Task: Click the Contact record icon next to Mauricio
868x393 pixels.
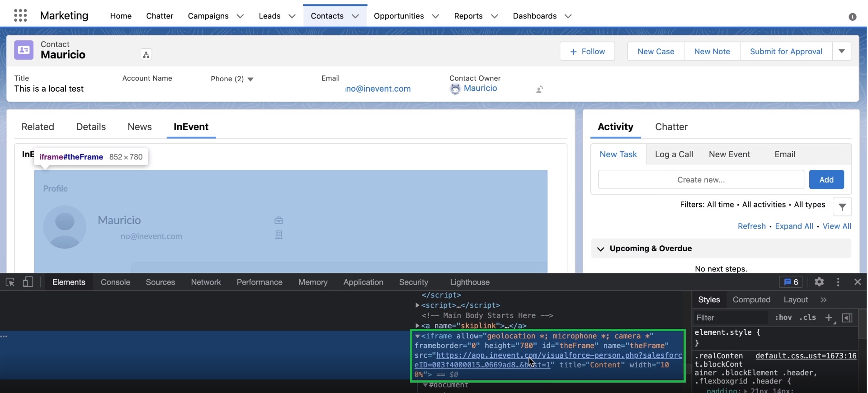Action: pos(24,50)
